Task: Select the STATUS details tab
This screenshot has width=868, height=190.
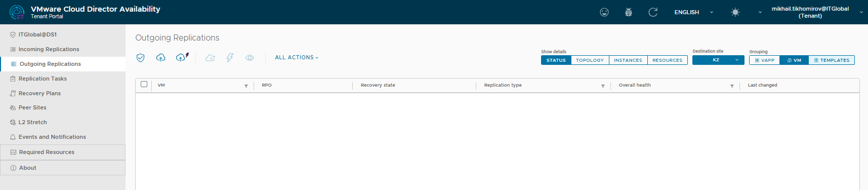Action: [x=556, y=60]
